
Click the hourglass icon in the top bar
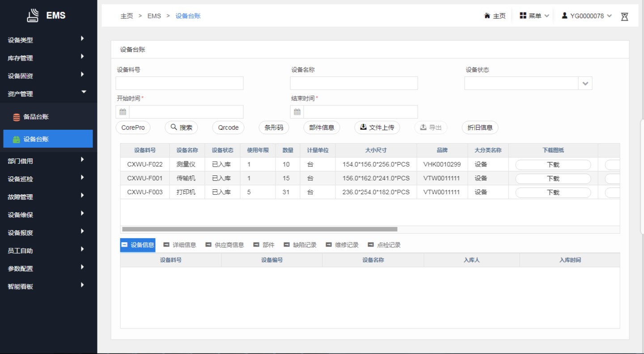point(625,16)
